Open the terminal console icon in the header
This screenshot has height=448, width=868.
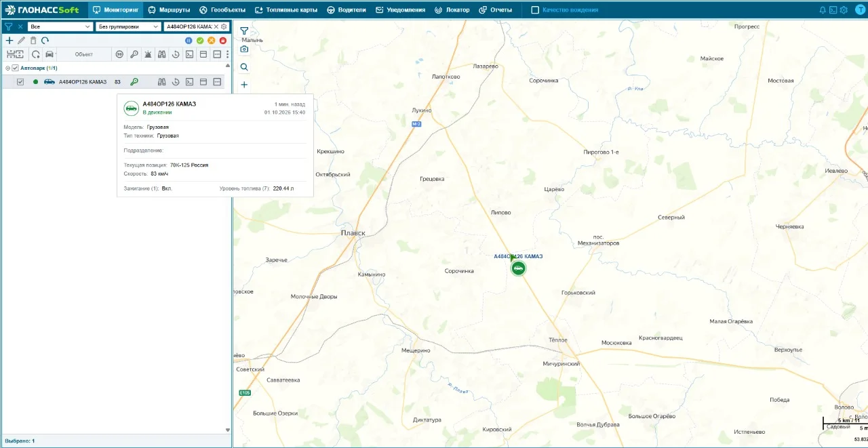point(833,10)
